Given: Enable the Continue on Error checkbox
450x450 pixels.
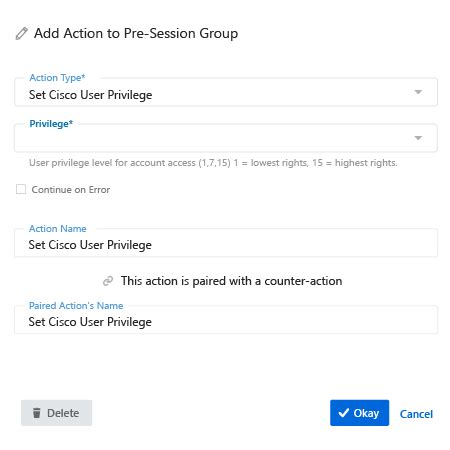Looking at the screenshot, I should point(21,189).
